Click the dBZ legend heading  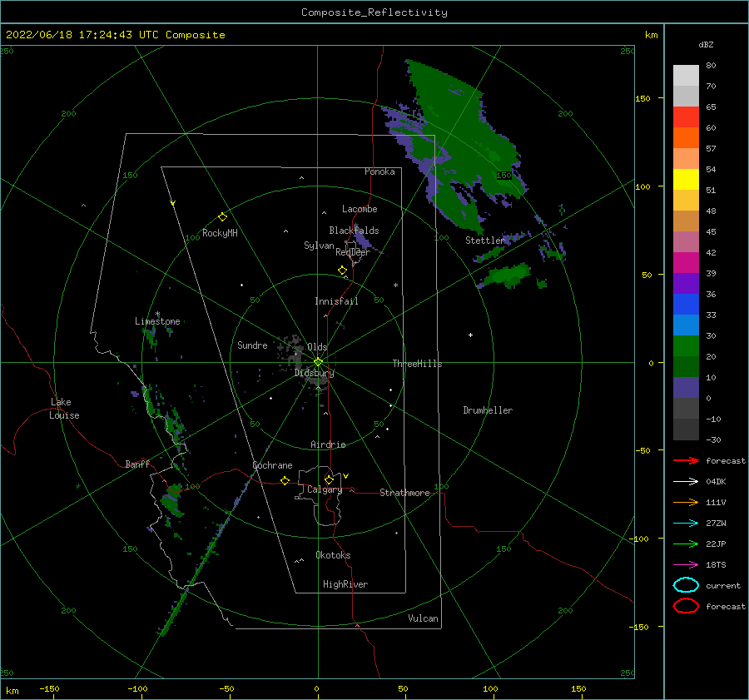coord(706,44)
